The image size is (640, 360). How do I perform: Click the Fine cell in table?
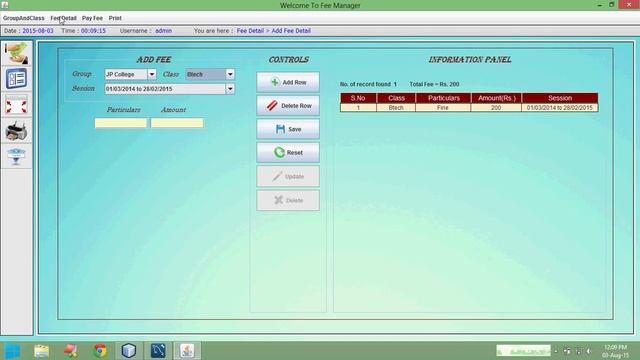click(x=443, y=108)
